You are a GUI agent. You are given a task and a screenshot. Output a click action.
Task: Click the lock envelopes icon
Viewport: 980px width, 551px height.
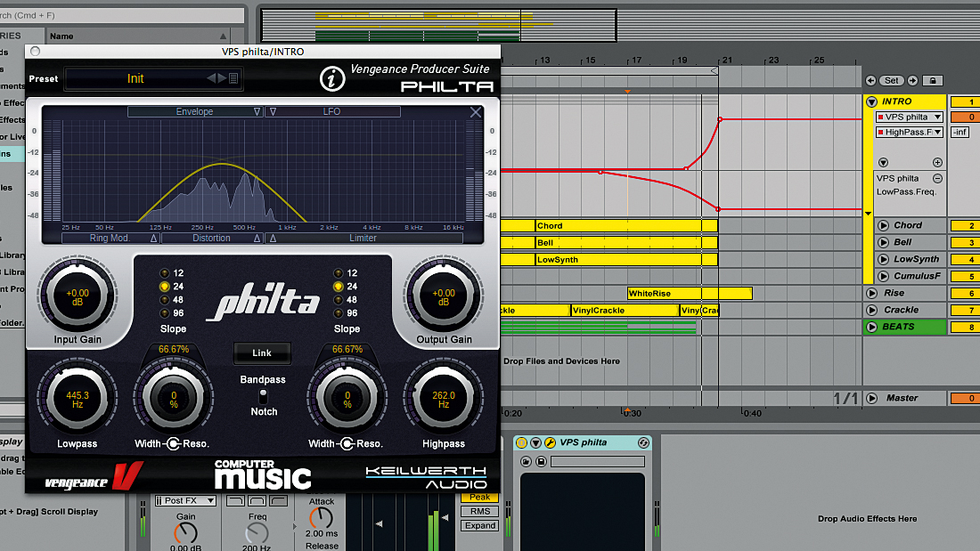933,81
